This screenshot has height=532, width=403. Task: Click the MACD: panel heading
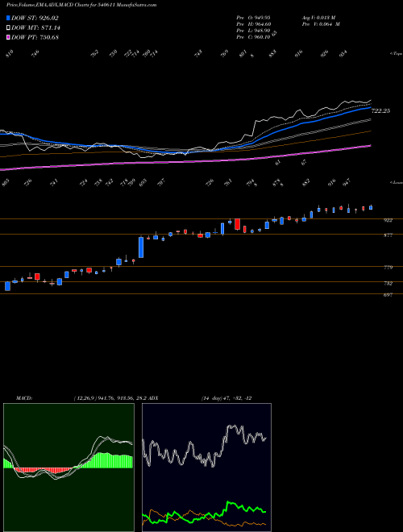coord(23,398)
